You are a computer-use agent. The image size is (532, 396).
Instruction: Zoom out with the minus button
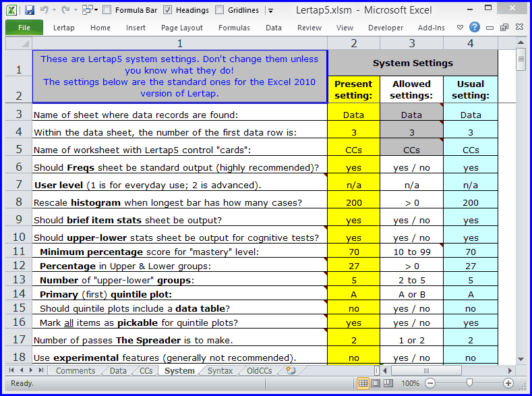(x=430, y=383)
